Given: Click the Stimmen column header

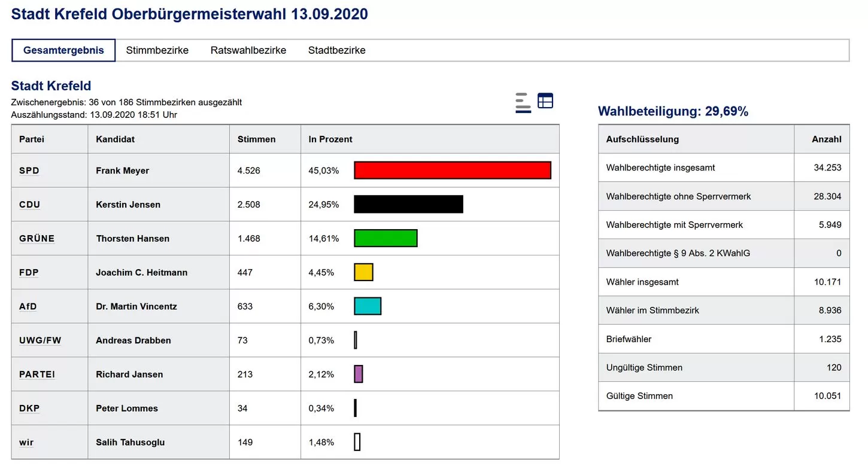Looking at the screenshot, I should click(256, 139).
